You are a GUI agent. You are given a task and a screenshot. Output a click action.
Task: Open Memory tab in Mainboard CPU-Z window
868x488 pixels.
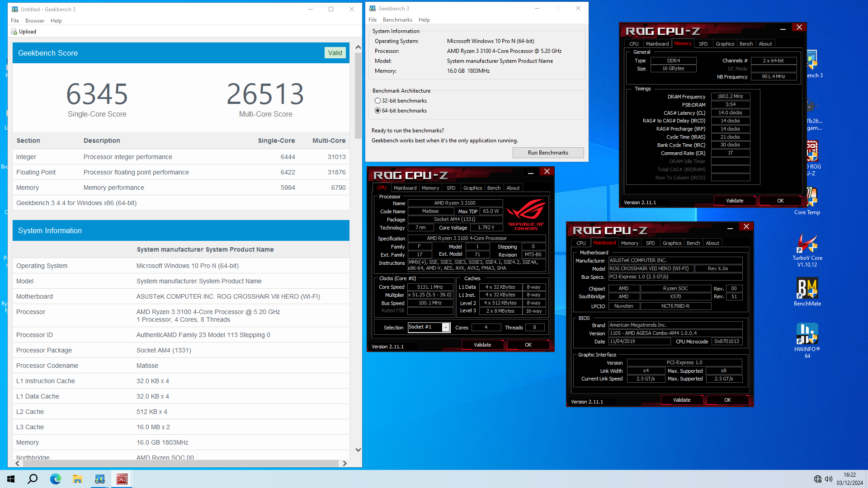(629, 243)
